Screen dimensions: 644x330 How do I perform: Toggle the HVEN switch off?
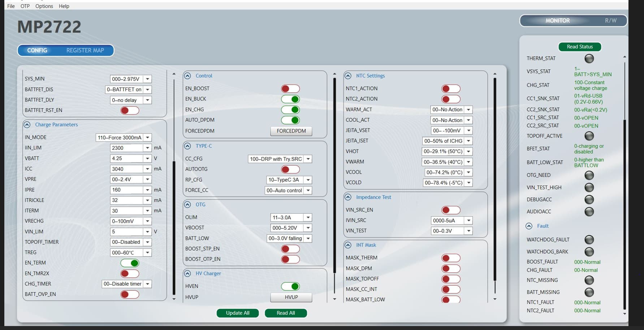(x=290, y=286)
